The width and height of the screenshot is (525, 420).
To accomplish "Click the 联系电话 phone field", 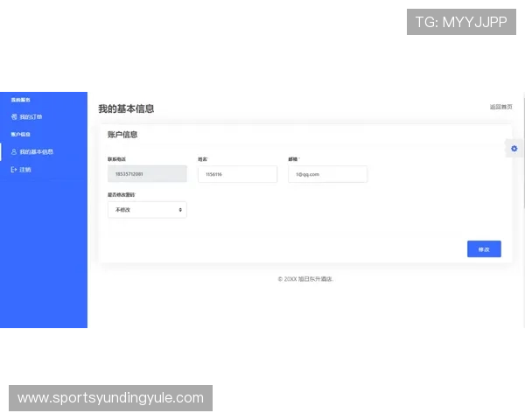I will [147, 174].
